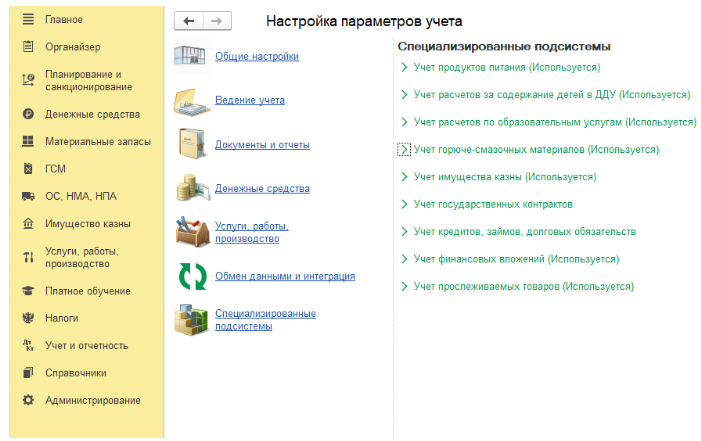This screenshot has height=441, width=701.
Task: Open the Администрирование section label
Action: [93, 400]
